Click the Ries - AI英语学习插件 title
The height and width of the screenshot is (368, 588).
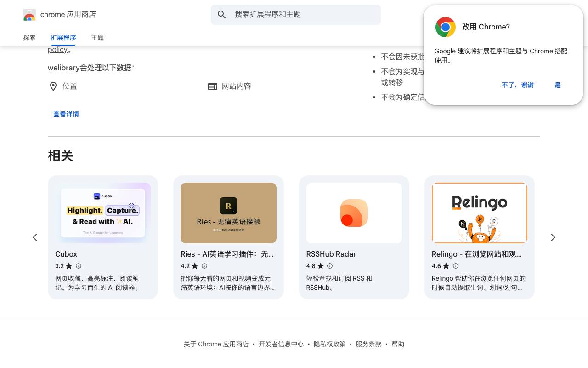point(227,254)
